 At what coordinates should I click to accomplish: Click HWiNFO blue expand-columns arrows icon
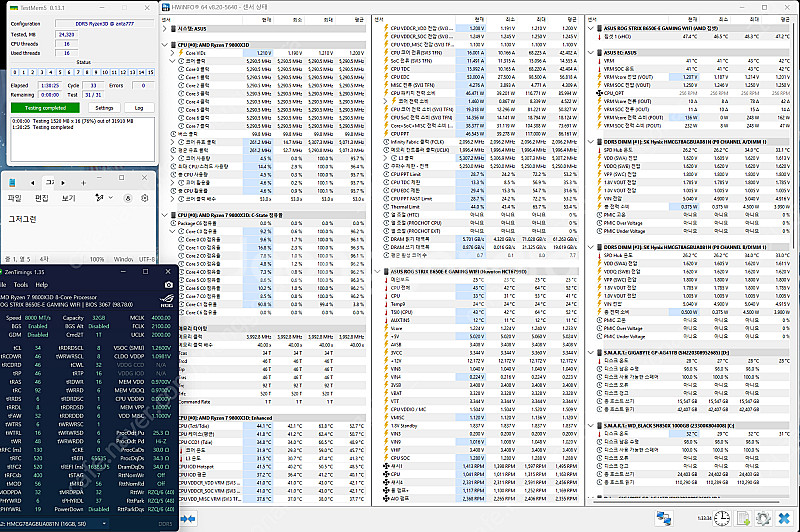(x=188, y=519)
